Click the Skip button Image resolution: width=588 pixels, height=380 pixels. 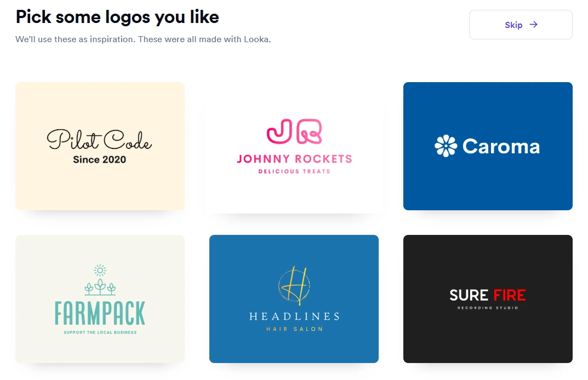coord(521,25)
